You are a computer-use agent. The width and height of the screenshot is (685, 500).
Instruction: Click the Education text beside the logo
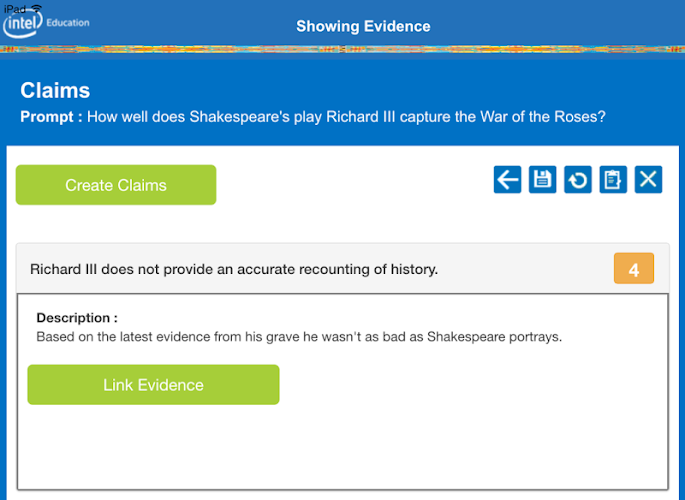(x=69, y=21)
